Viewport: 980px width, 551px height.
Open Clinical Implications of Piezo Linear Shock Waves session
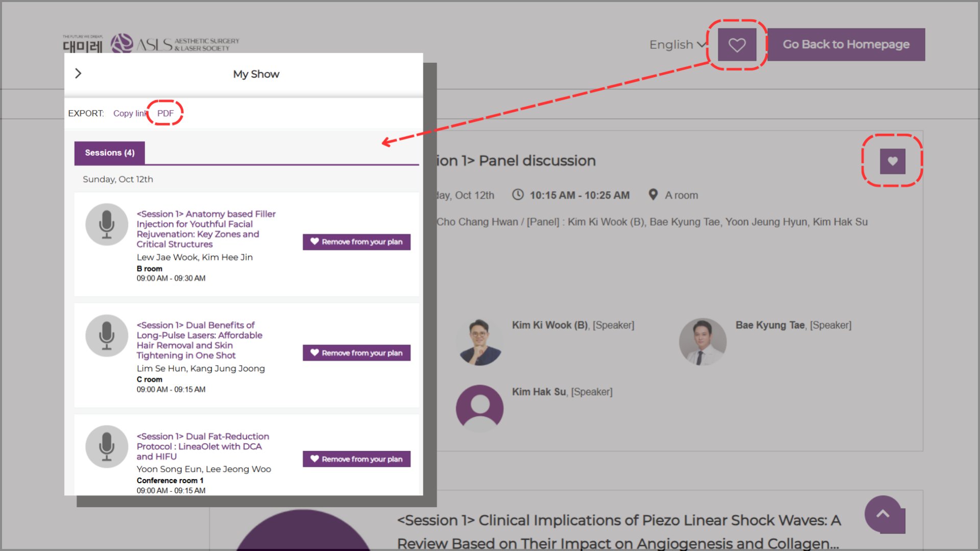(x=619, y=532)
